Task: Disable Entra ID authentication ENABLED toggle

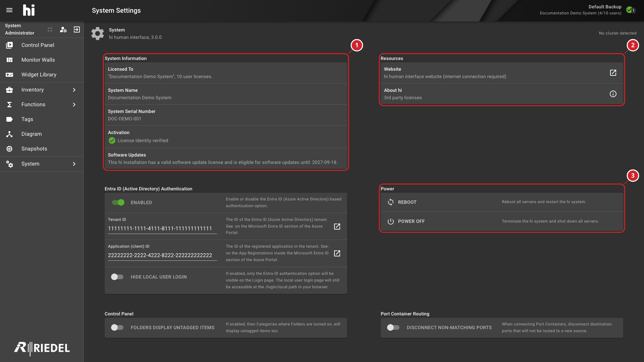Action: tap(118, 202)
